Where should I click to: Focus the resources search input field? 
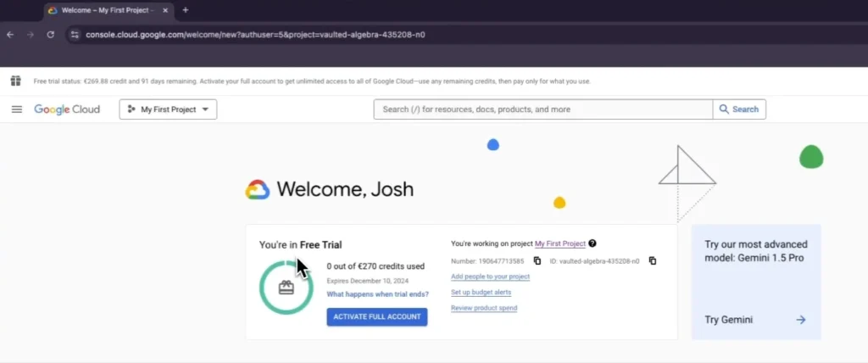(x=542, y=109)
